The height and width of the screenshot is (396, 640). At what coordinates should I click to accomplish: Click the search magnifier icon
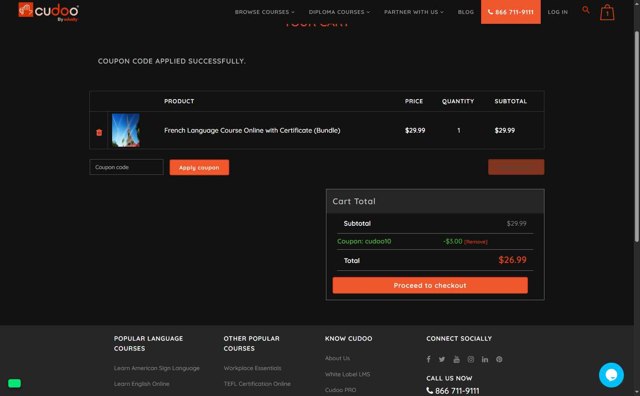(x=586, y=10)
